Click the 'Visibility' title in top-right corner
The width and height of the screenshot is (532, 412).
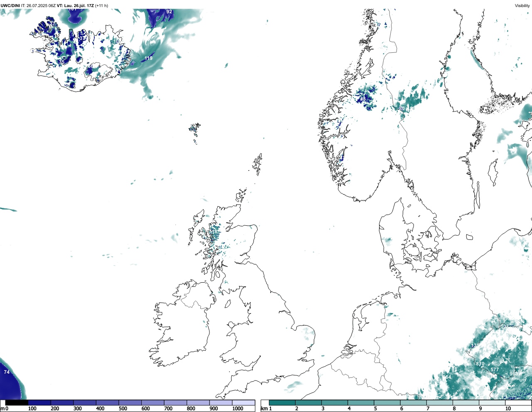[522, 5]
